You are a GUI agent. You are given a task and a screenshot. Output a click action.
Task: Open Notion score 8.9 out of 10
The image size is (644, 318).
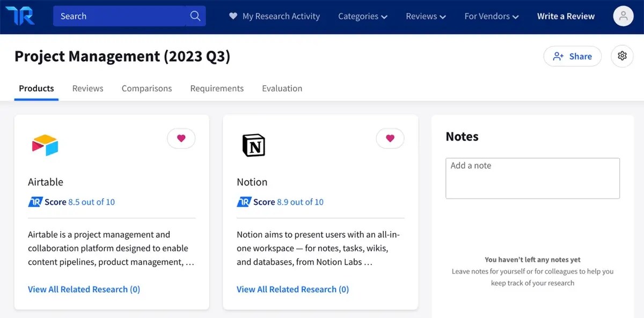pos(300,202)
